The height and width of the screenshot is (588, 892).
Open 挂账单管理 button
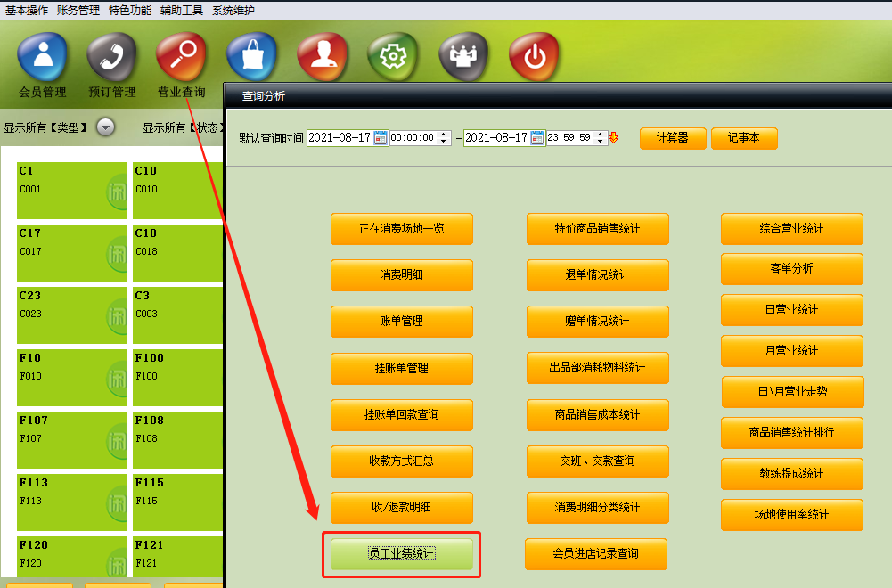click(402, 369)
